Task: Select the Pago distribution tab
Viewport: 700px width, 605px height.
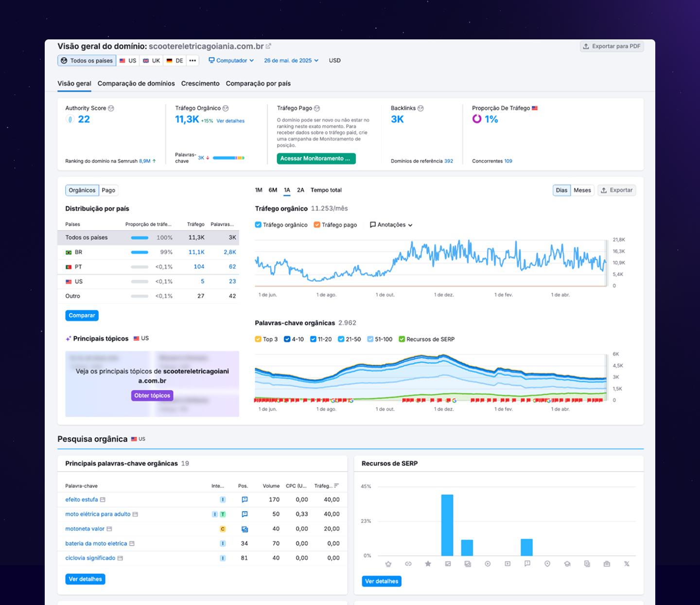Action: (108, 191)
